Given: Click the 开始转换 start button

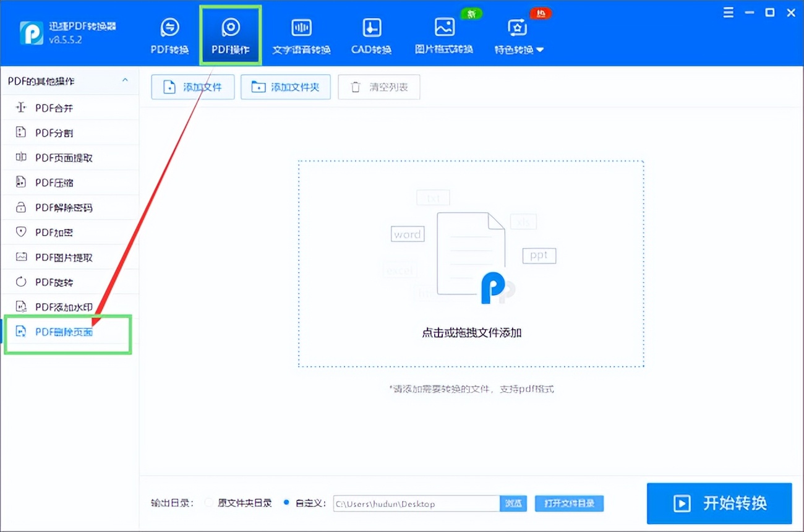Looking at the screenshot, I should click(719, 504).
